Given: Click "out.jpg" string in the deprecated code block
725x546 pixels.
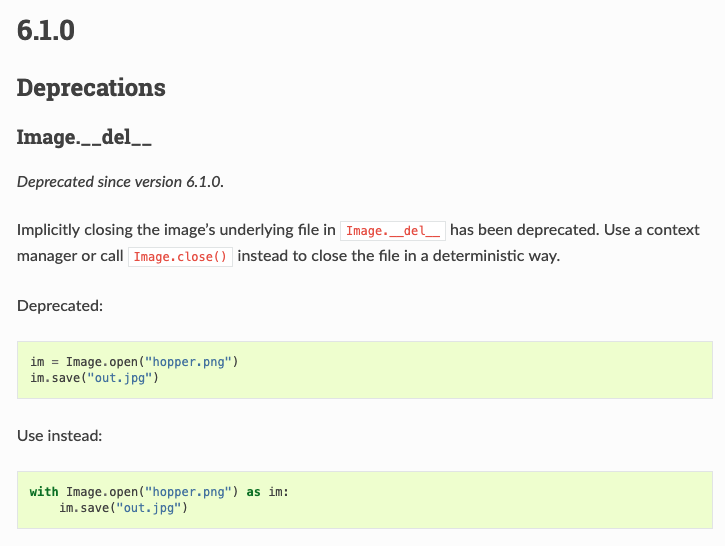Looking at the screenshot, I should (x=120, y=378).
